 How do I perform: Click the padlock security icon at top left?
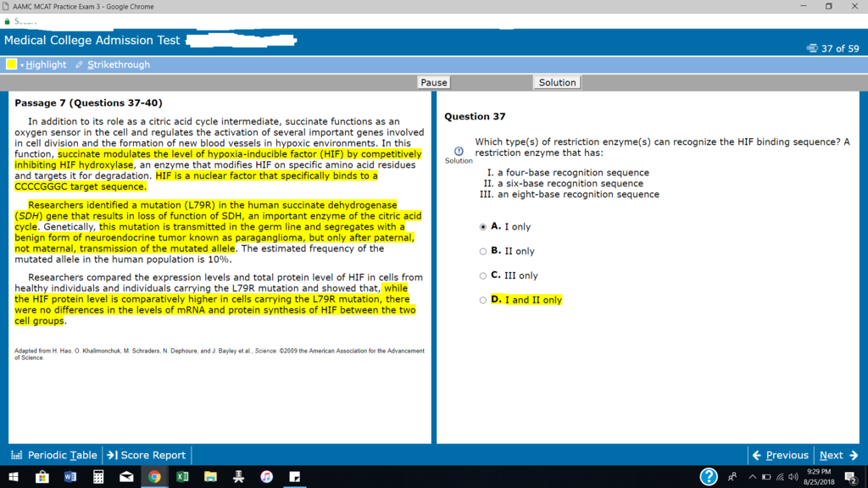tap(8, 22)
